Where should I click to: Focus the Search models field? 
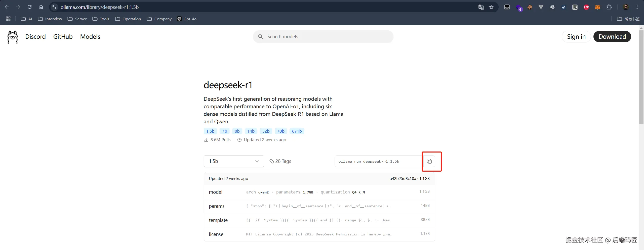point(323,37)
